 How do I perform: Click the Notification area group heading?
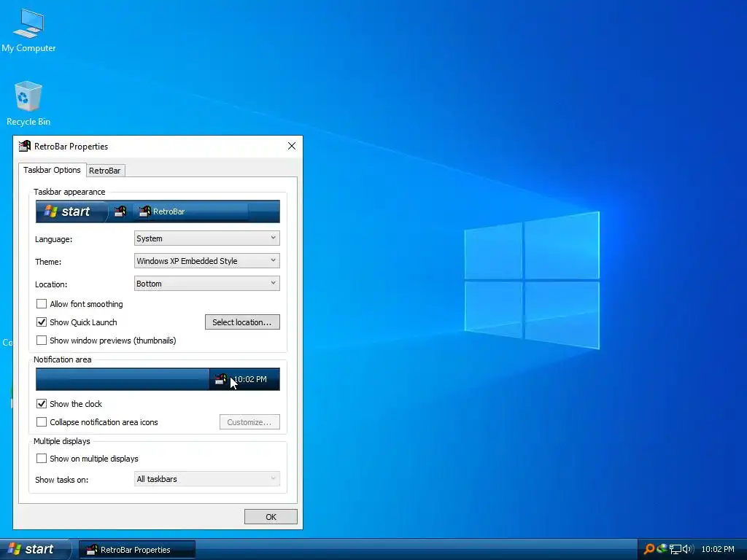(x=63, y=359)
